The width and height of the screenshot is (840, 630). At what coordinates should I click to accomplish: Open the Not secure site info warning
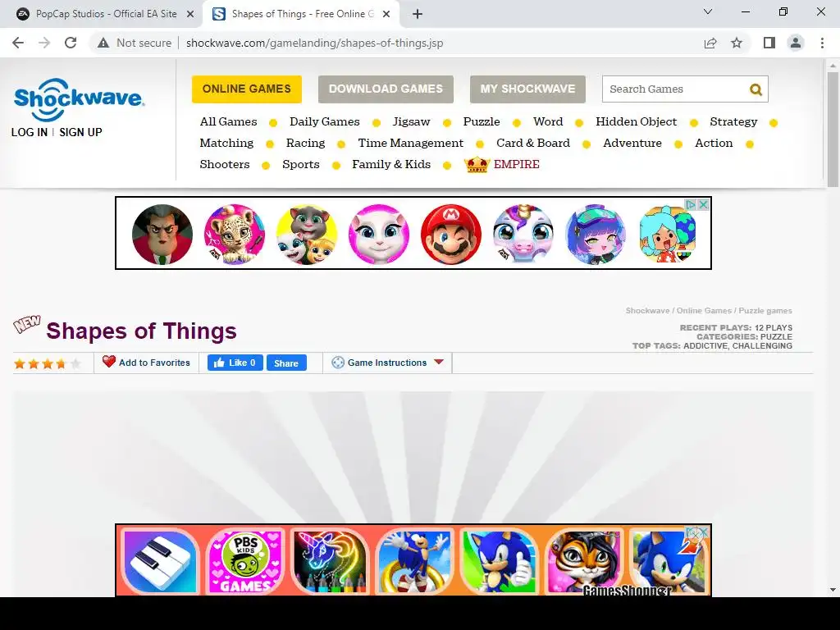point(134,43)
